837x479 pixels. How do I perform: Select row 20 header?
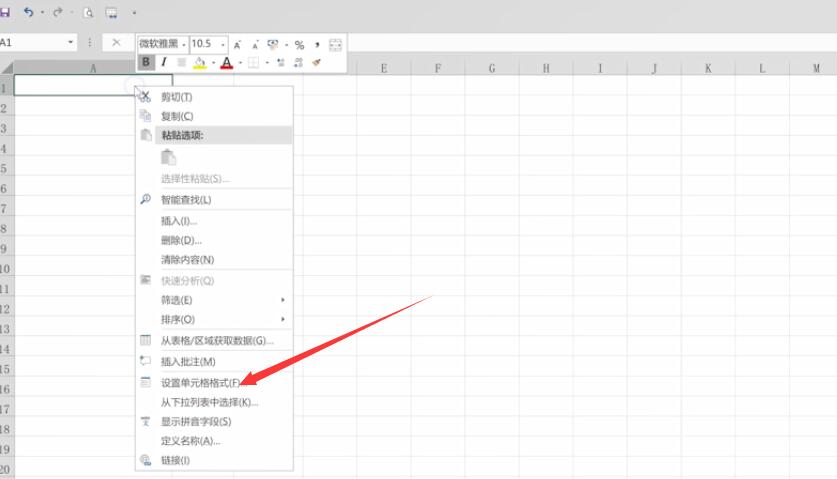pyautogui.click(x=5, y=469)
